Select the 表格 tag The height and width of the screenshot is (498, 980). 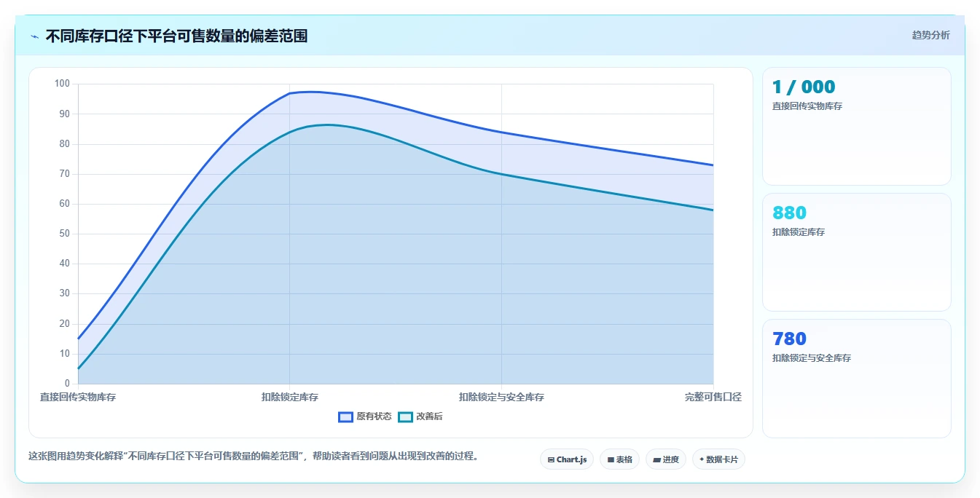point(619,459)
